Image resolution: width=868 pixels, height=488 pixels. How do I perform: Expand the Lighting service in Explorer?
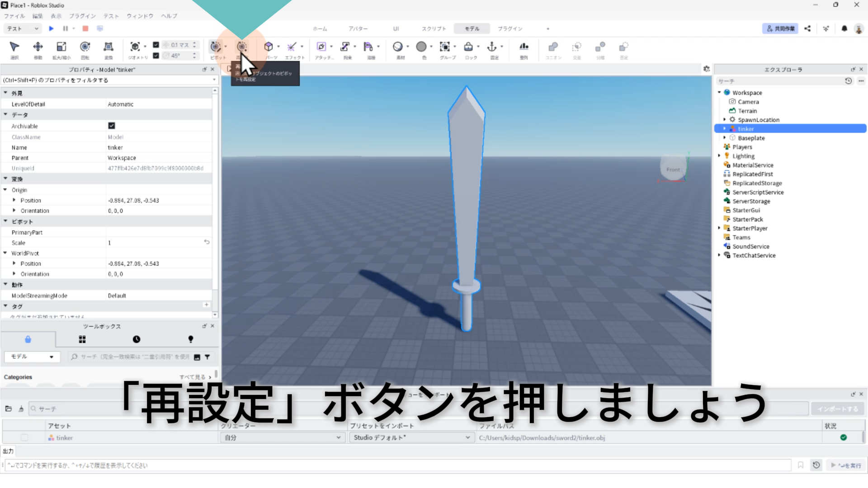tap(719, 156)
